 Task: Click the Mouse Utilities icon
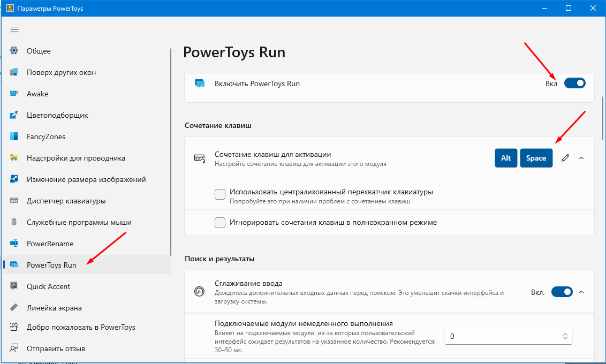pyautogui.click(x=14, y=222)
